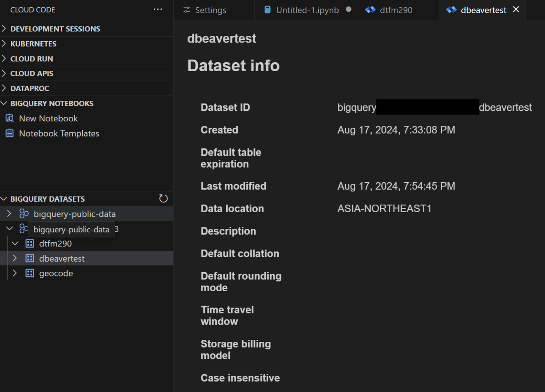The image size is (545, 392).
Task: Click the Notebook Templates icon
Action: tap(10, 134)
